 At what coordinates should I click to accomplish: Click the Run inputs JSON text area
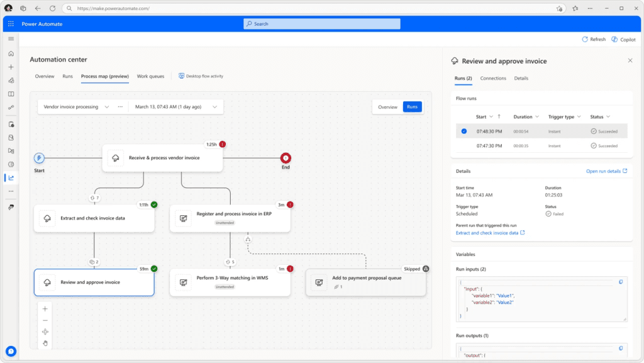541,299
